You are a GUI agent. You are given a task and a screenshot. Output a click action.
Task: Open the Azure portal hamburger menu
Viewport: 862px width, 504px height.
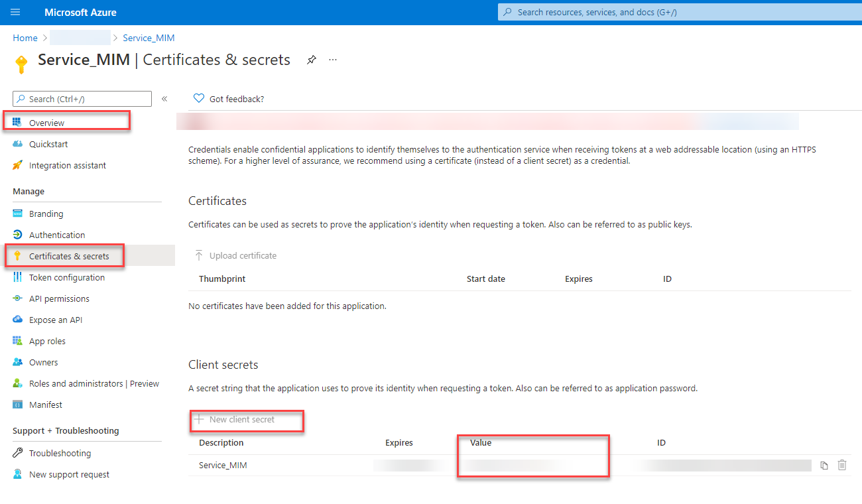point(15,13)
